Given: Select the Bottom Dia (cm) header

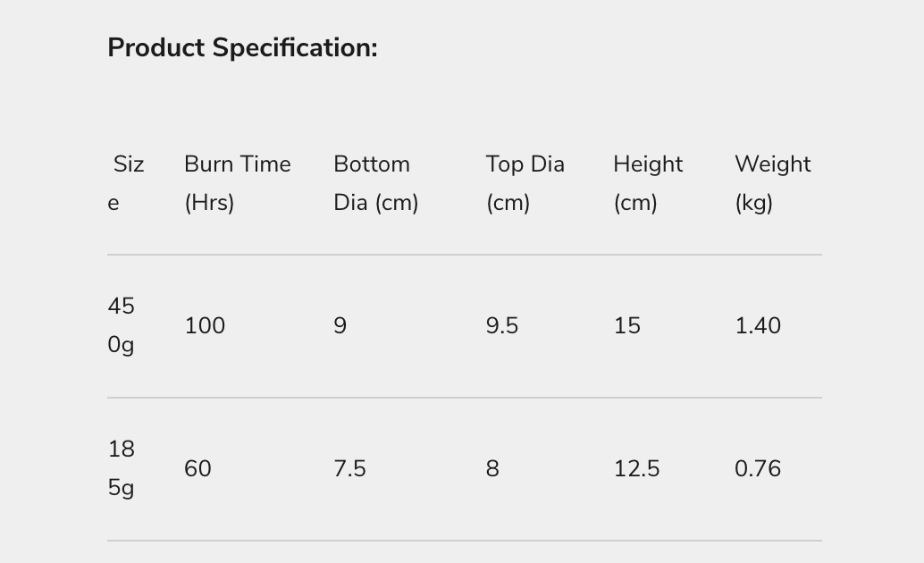Looking at the screenshot, I should point(375,183).
